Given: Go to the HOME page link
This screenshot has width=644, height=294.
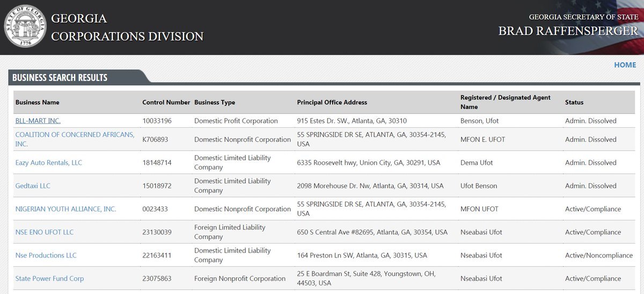Looking at the screenshot, I should (x=625, y=65).
